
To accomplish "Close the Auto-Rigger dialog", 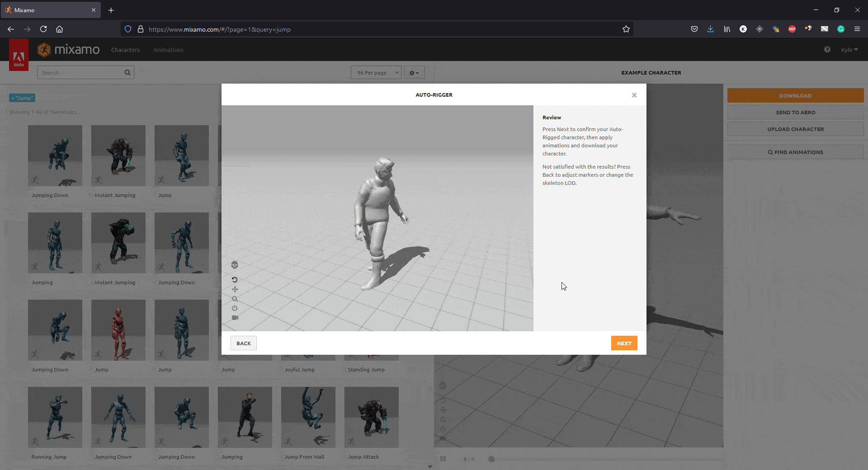I will pos(634,95).
